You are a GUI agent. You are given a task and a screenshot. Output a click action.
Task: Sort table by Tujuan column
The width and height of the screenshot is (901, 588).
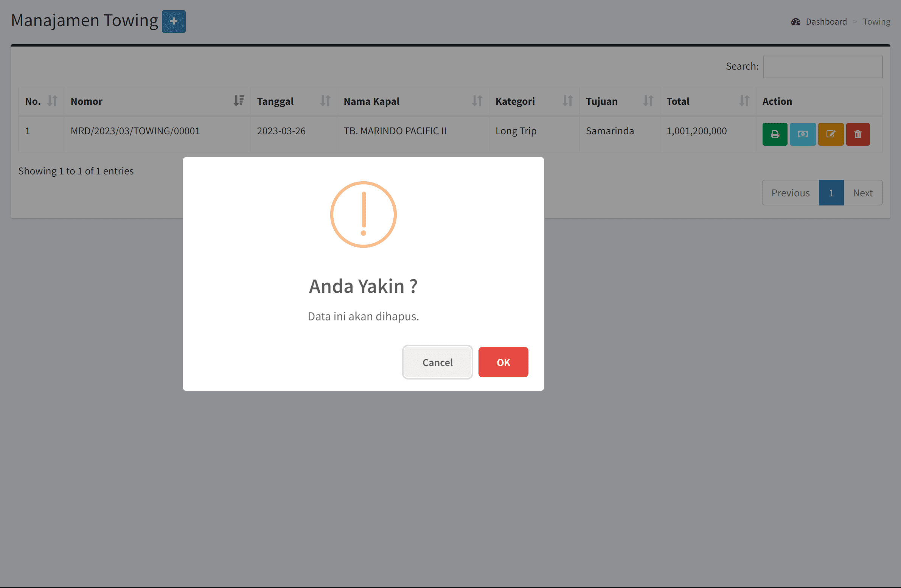(648, 101)
